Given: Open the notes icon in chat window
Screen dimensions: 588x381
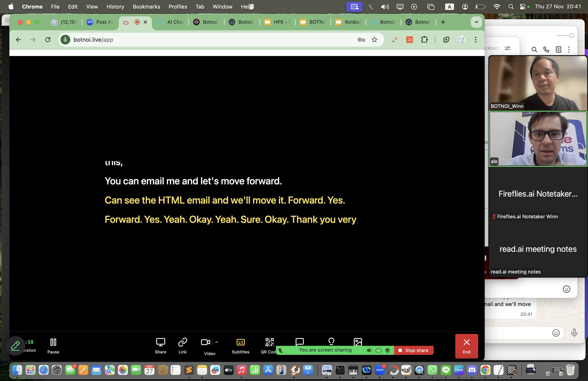Looking at the screenshot, I should (x=558, y=49).
